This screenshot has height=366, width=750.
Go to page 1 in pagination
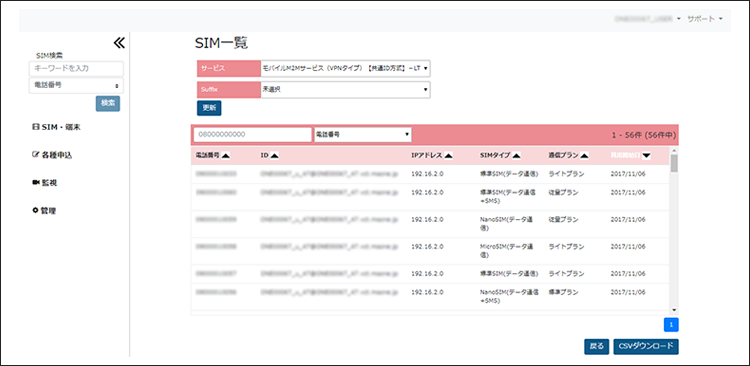[671, 325]
